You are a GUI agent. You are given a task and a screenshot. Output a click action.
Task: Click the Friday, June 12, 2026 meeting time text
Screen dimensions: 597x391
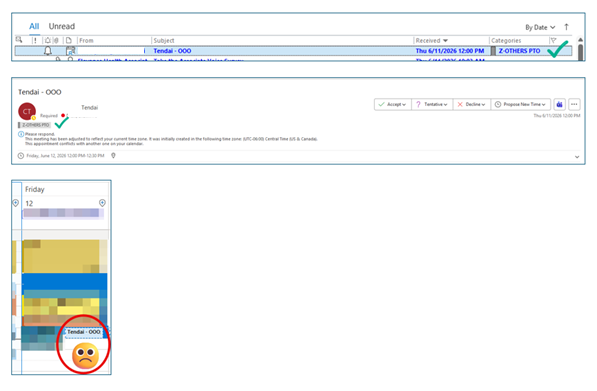(x=65, y=156)
